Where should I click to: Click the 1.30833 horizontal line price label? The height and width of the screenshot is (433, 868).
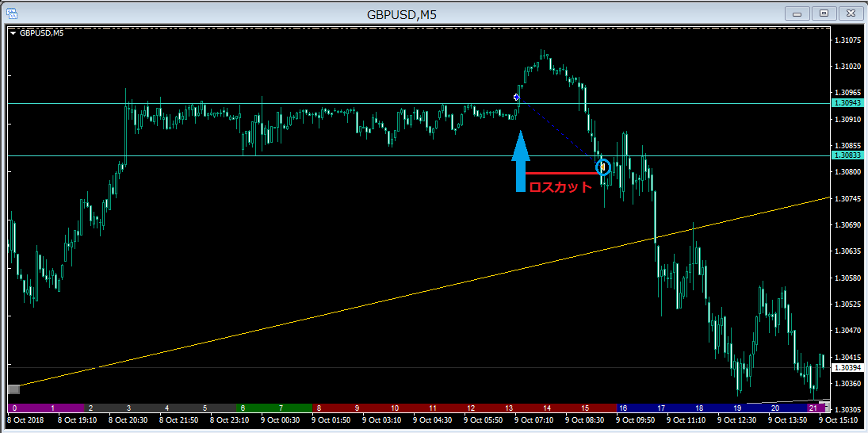click(x=847, y=156)
